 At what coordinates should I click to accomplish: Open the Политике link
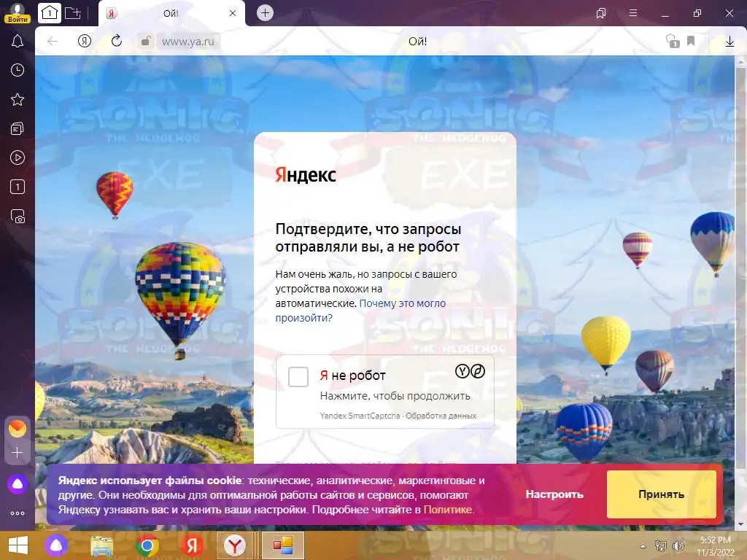tap(447, 510)
